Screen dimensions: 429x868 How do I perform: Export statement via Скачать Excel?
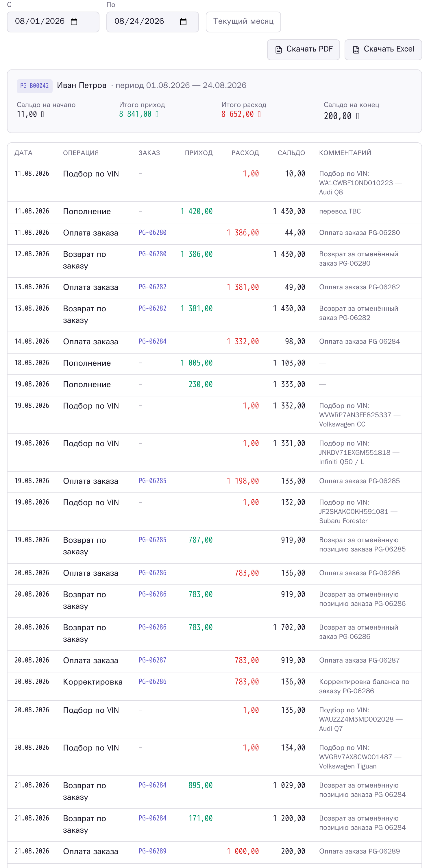pos(383,49)
